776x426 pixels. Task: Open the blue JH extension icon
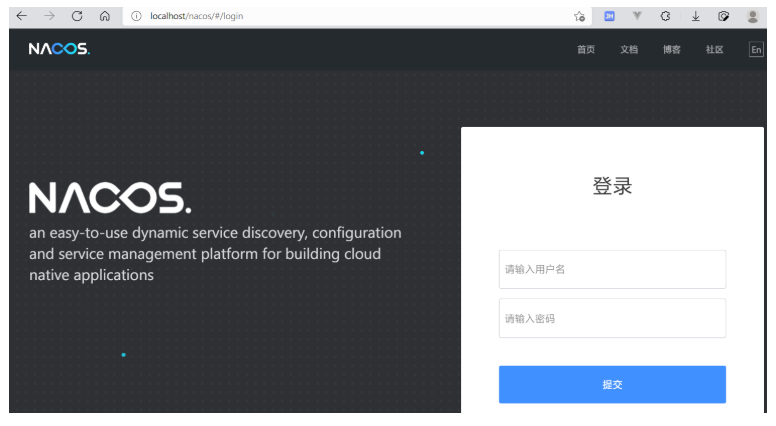[x=609, y=16]
